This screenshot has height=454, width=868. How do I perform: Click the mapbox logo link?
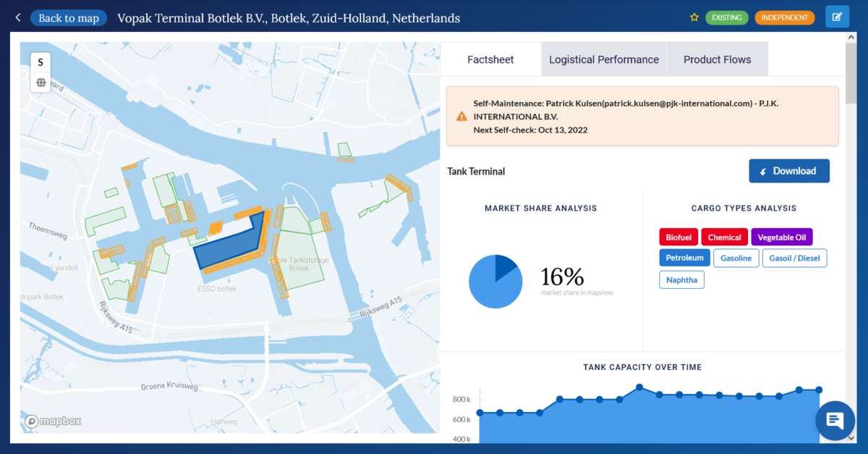(x=53, y=421)
